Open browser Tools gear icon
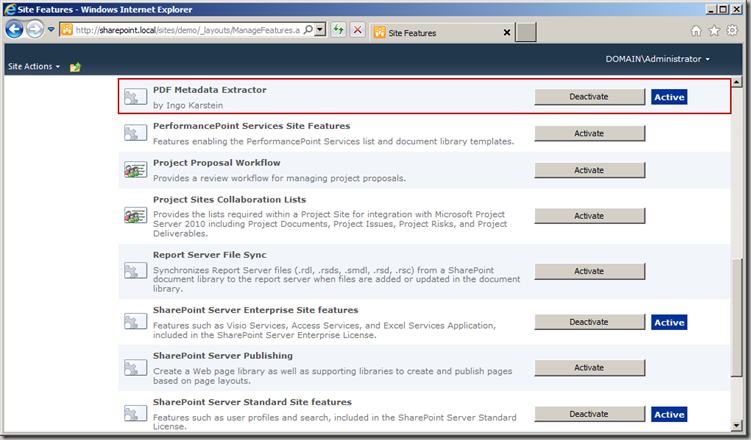This screenshot has height=440, width=751. click(732, 31)
